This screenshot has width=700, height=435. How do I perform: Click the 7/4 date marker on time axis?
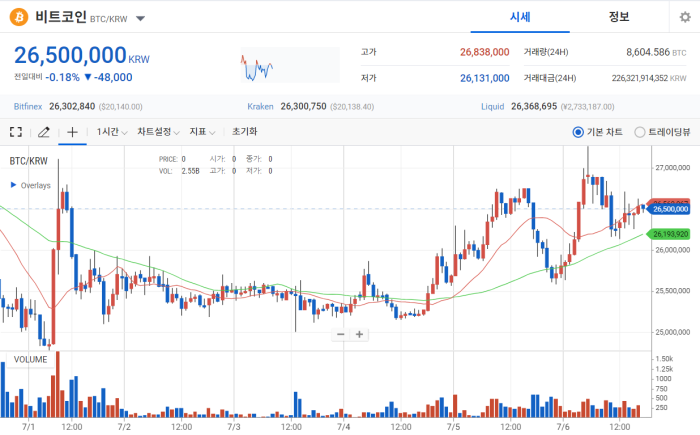(x=344, y=427)
